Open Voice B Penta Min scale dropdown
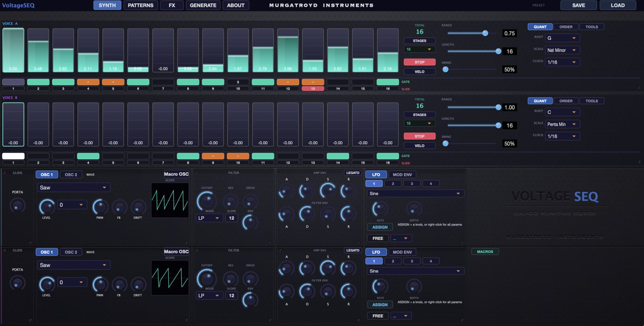 [x=563, y=124]
